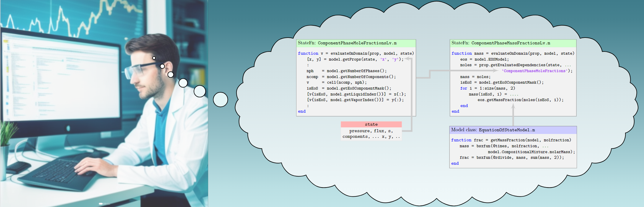
Task: Click the computer mouse beside the keyboard
Action: [x=18, y=166]
